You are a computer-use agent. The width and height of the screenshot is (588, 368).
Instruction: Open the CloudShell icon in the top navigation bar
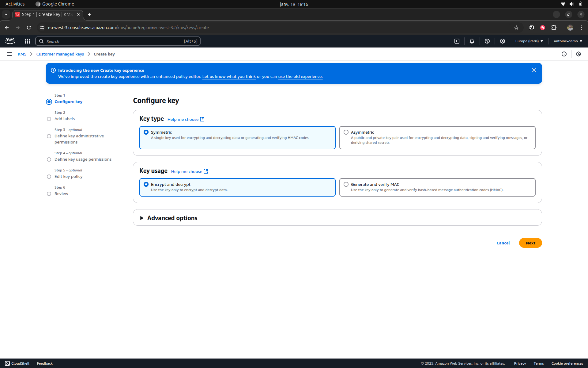click(x=457, y=41)
